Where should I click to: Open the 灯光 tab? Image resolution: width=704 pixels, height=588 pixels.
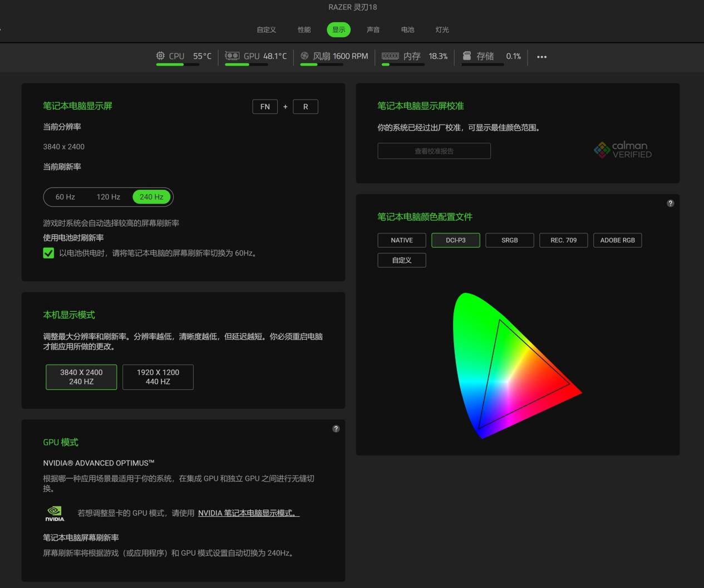coord(442,30)
